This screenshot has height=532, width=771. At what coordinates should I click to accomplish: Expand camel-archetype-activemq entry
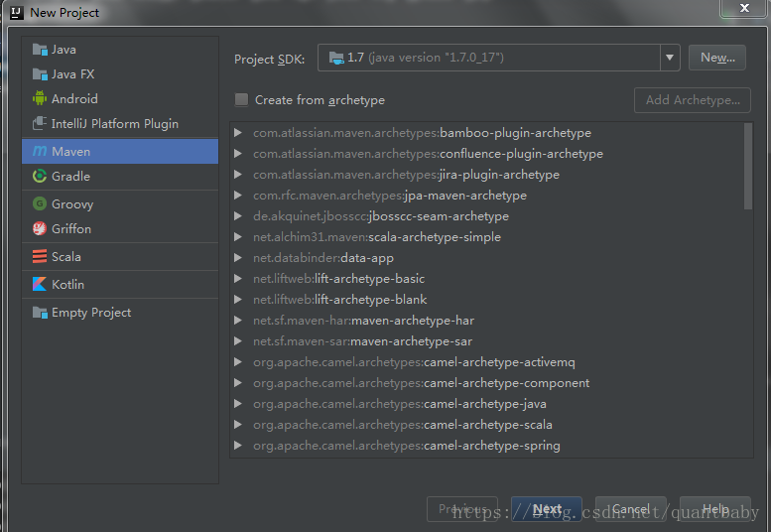[x=238, y=362]
